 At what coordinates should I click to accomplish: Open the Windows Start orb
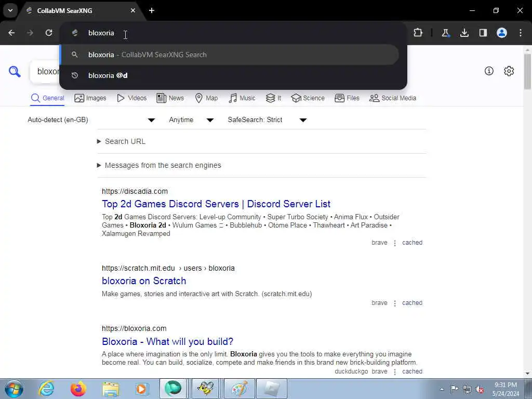pos(14,389)
